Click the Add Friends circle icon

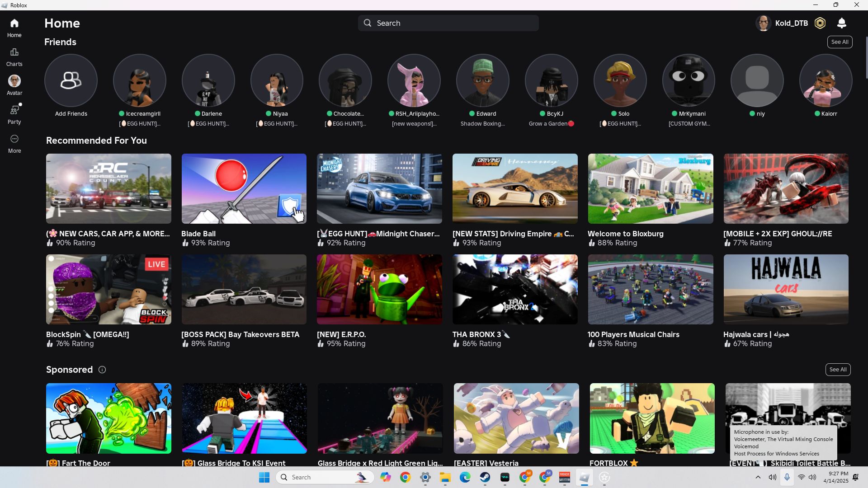(x=71, y=80)
